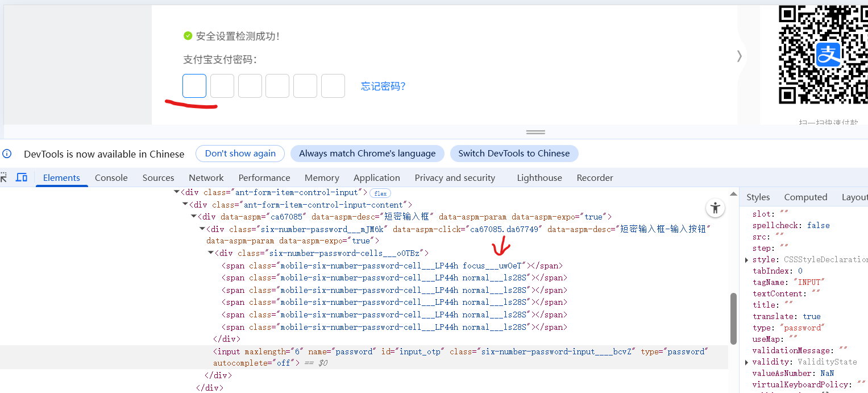The image size is (868, 393).
Task: Collapse the ant-form-item-control-input-content div
Action: tap(185, 205)
